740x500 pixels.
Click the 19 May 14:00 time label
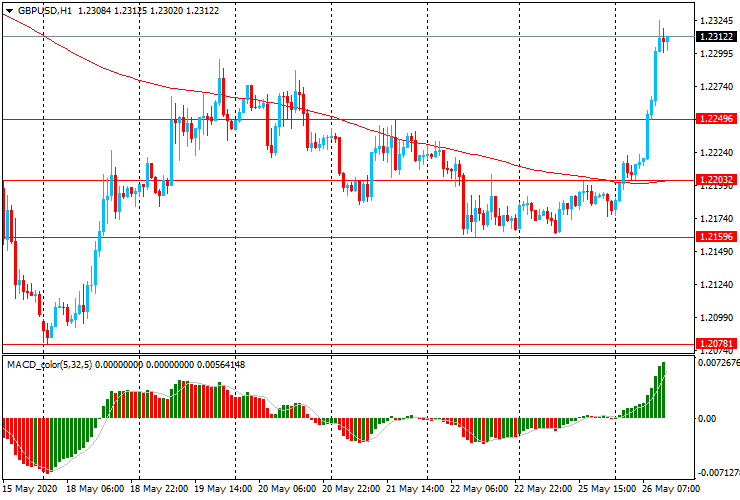pyautogui.click(x=224, y=489)
